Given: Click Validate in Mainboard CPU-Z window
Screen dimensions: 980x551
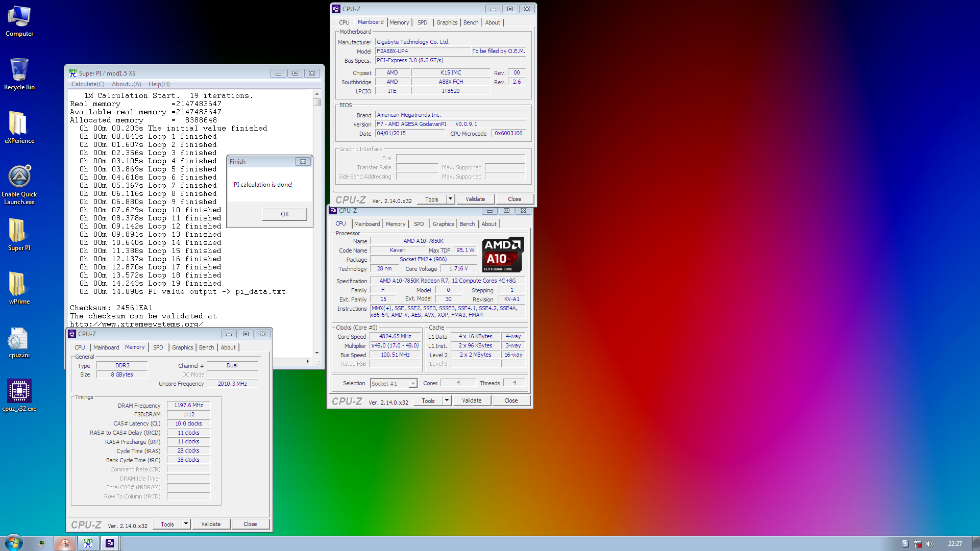Looking at the screenshot, I should coord(475,199).
